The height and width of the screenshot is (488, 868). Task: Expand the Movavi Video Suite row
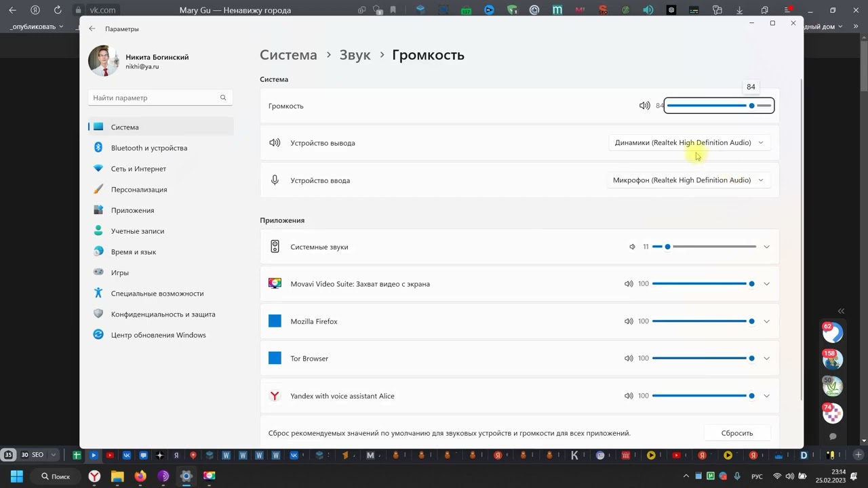[x=766, y=284]
